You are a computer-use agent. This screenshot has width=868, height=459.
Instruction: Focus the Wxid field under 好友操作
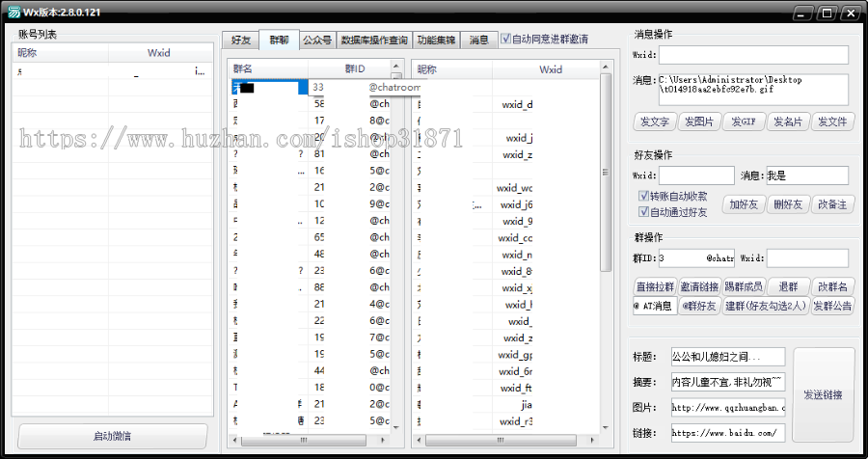click(696, 175)
